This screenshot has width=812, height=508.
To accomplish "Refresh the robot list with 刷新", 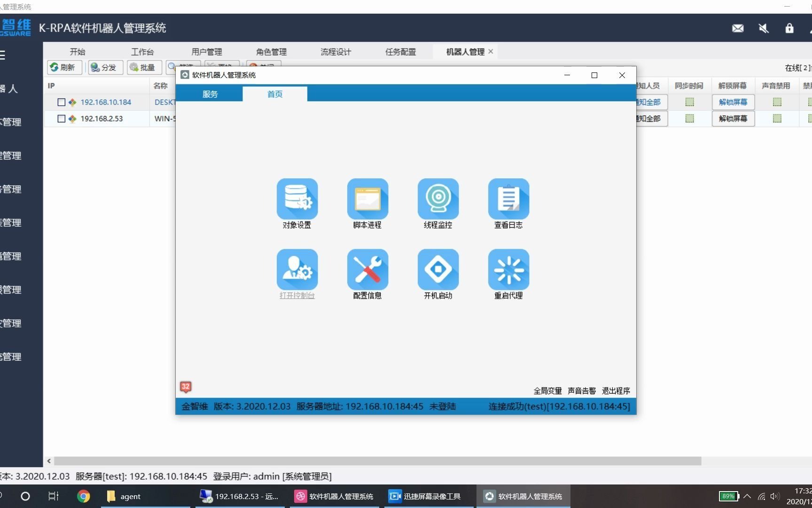I will click(64, 67).
